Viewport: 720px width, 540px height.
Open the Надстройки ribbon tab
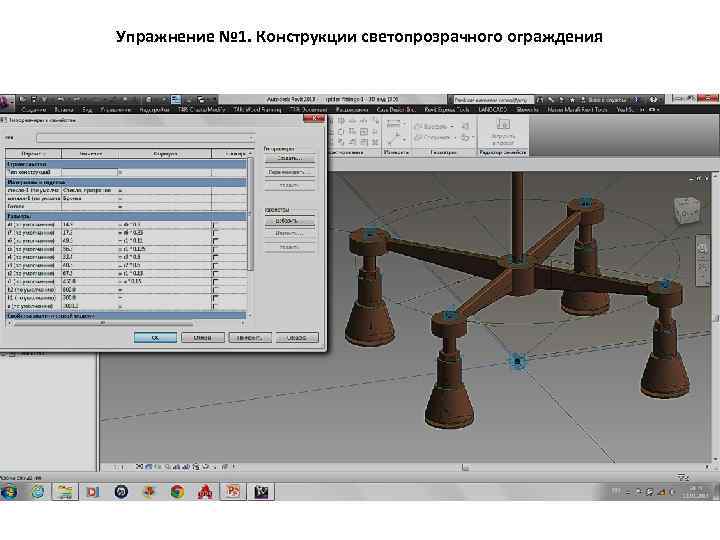pos(154,110)
